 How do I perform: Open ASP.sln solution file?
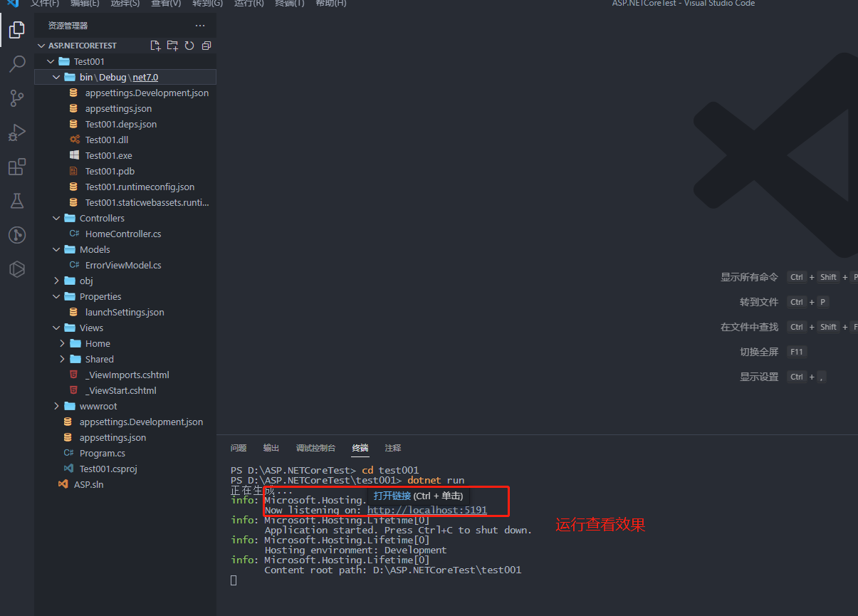tap(89, 484)
